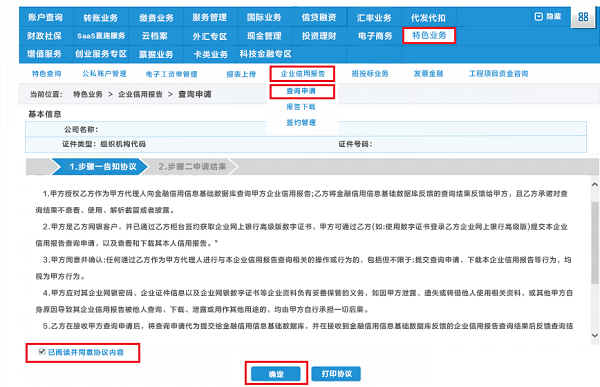The height and width of the screenshot is (387, 600).
Task: Click the 证件类型: 组织机构代码 field
Action: 104,144
